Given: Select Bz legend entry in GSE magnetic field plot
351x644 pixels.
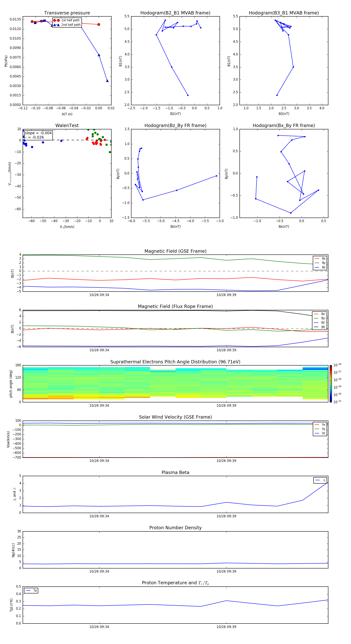Looking at the screenshot, I should [x=320, y=267].
